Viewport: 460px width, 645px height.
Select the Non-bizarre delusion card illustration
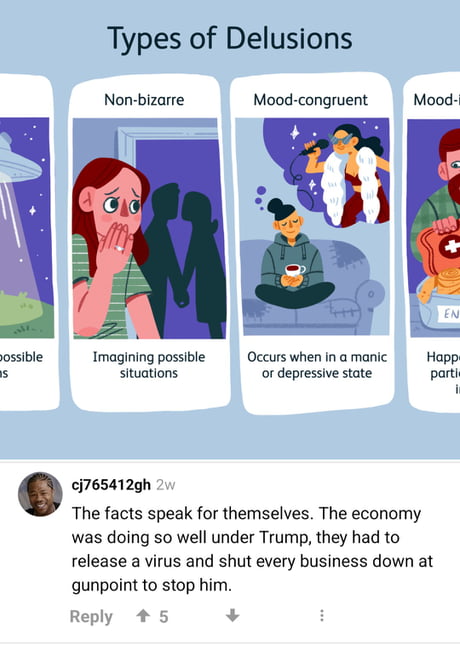point(149,228)
